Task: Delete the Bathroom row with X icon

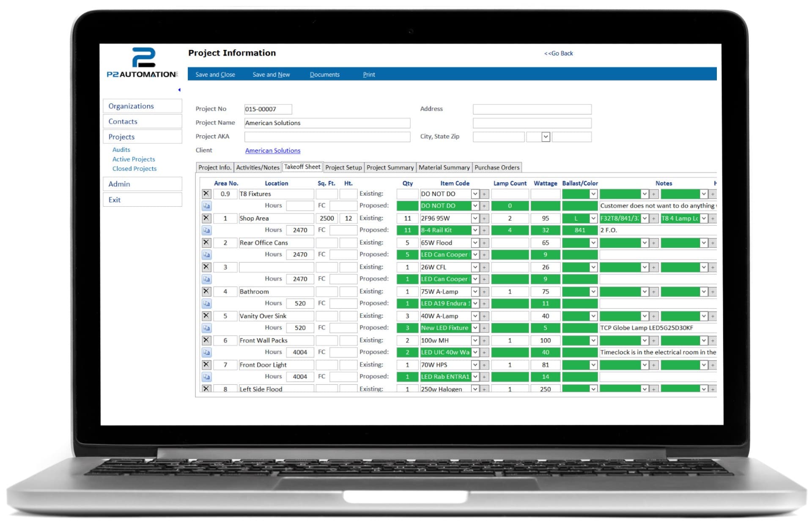Action: (x=206, y=291)
